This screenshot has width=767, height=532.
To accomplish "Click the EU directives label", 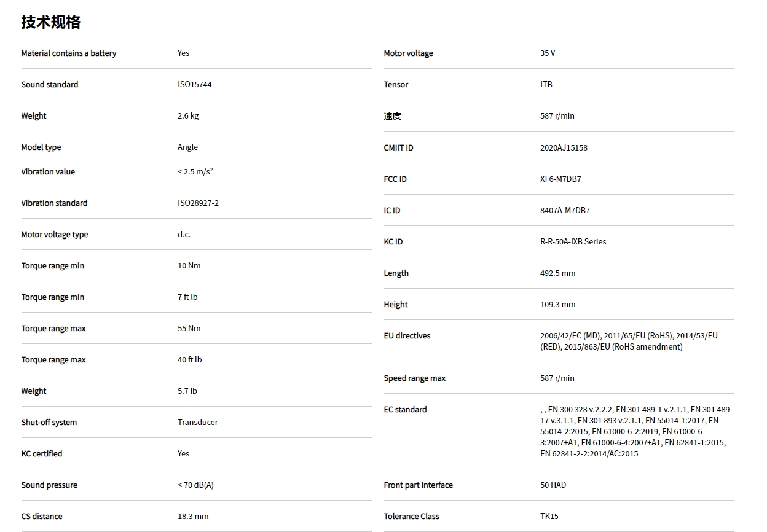I will point(407,336).
